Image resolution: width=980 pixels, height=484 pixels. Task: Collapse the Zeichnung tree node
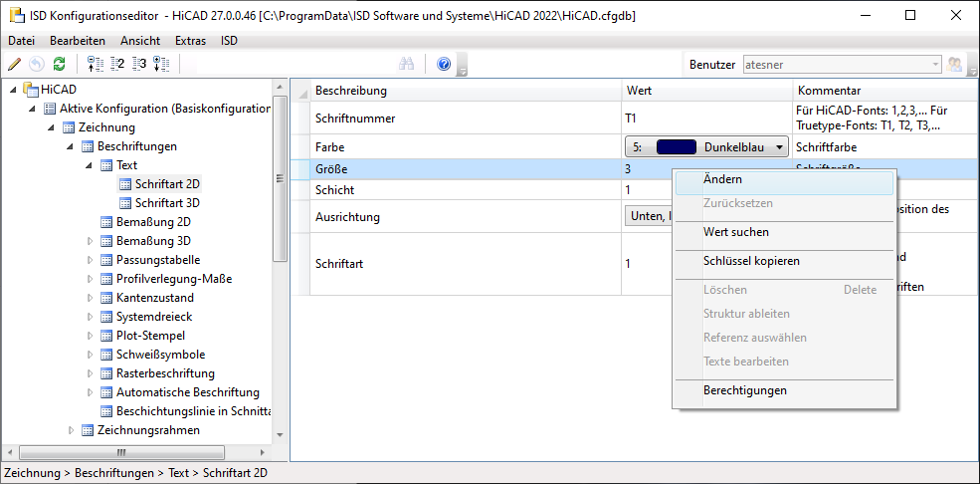pyautogui.click(x=53, y=128)
